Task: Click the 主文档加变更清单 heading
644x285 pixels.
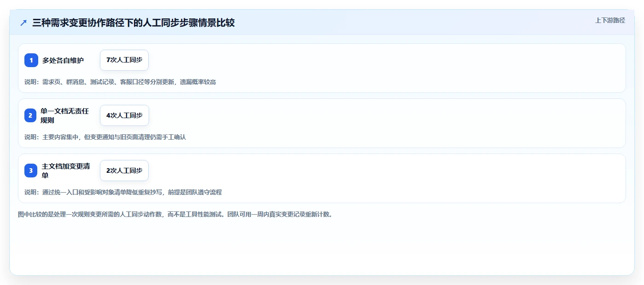Action: click(x=66, y=171)
